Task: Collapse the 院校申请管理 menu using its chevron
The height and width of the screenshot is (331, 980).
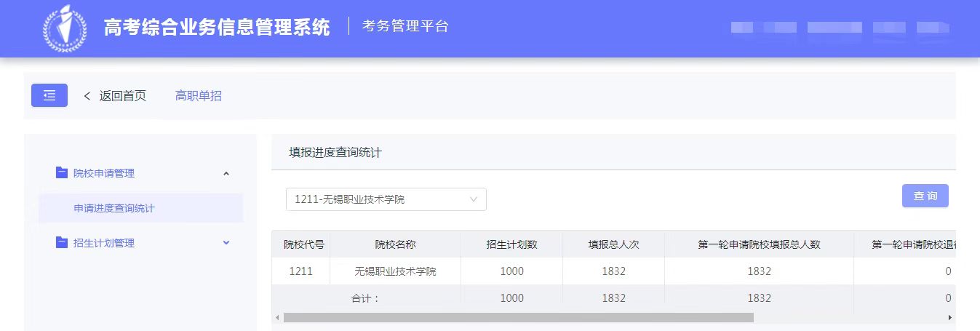Action: tap(226, 173)
